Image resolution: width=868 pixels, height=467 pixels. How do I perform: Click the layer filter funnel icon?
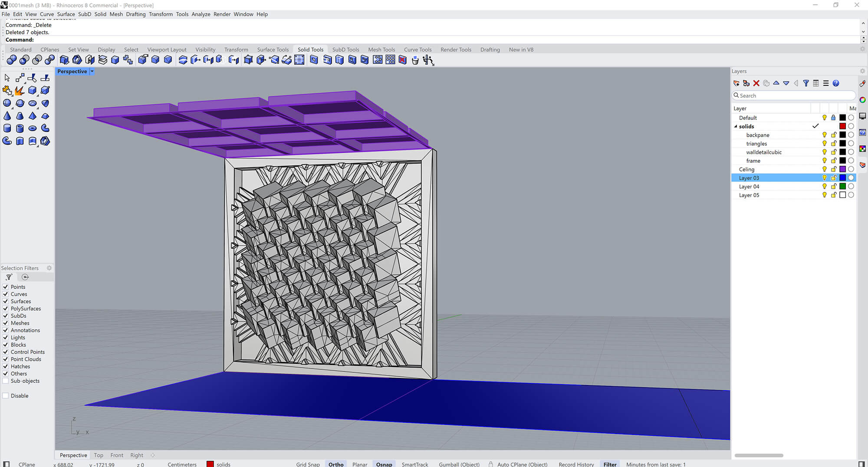(x=806, y=83)
